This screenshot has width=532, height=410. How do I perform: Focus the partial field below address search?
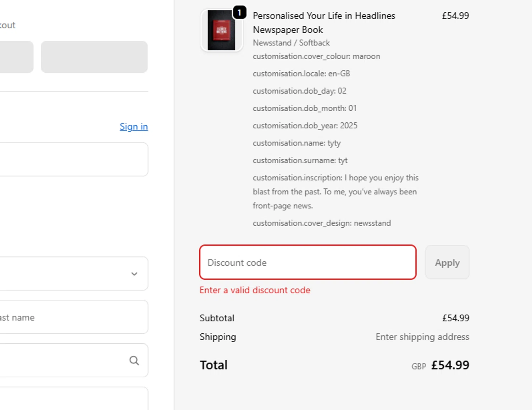point(71,399)
